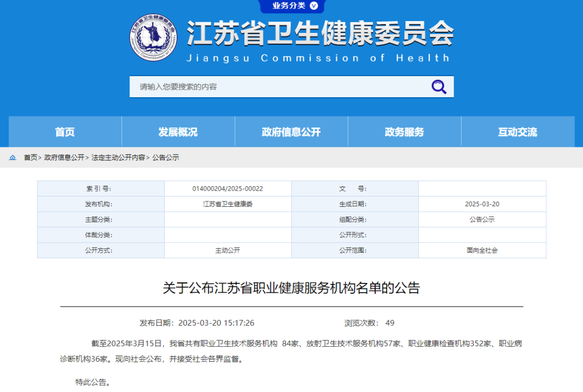Click 首页 breadcrumb link
The height and width of the screenshot is (392, 583).
pyautogui.click(x=30, y=158)
